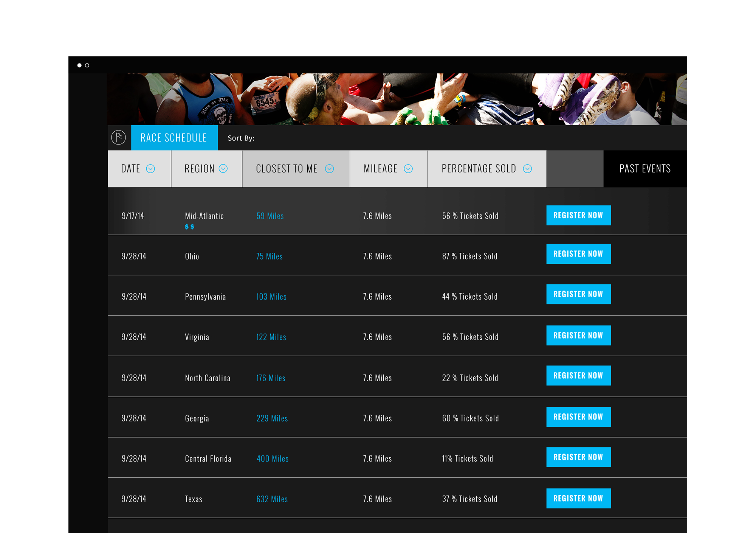Click 44 % Tickets Sold text

coord(470,297)
